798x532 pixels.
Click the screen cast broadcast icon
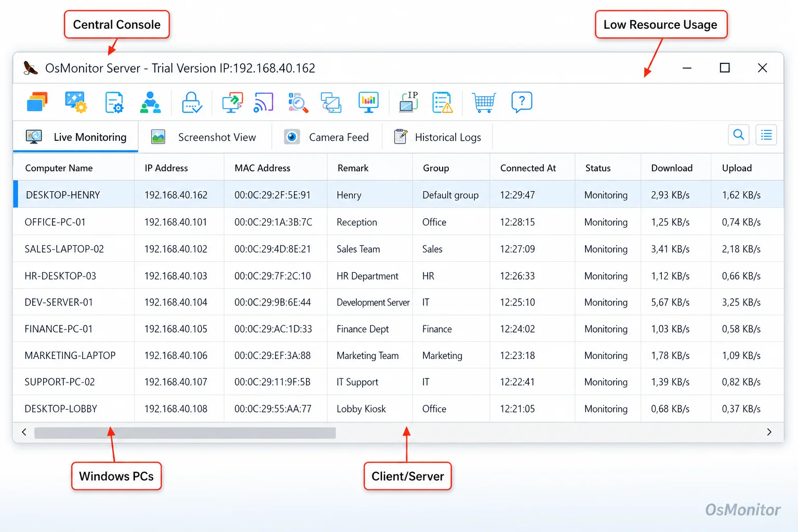263,102
